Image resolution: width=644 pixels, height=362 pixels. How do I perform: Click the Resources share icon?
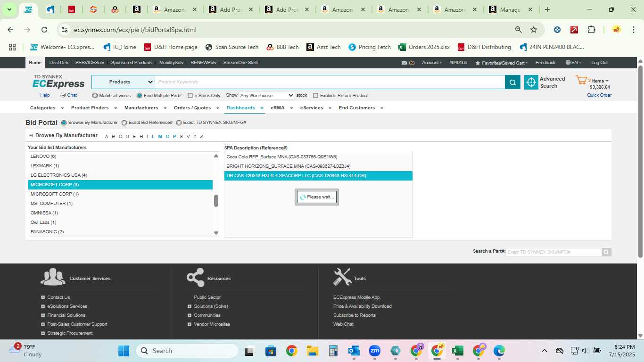[x=195, y=277]
